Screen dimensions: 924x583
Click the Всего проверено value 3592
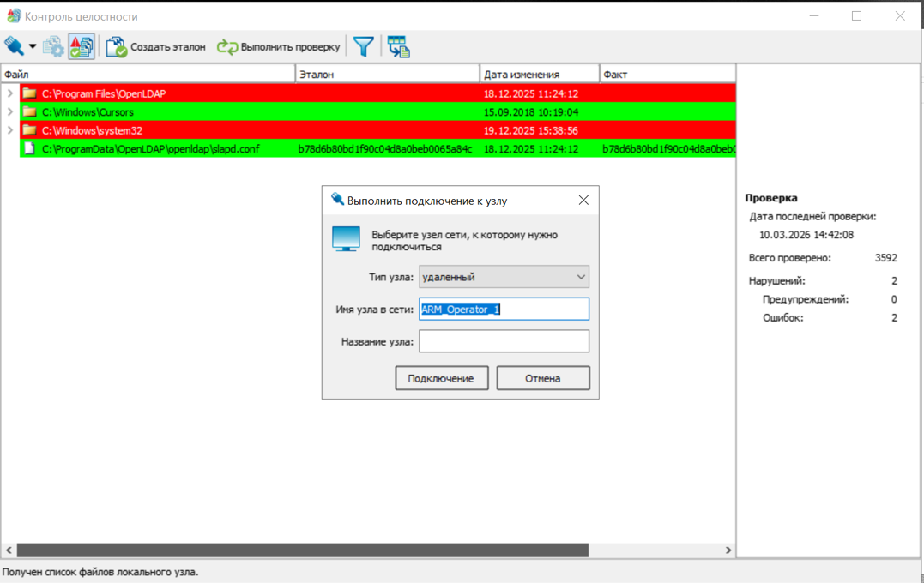(885, 258)
